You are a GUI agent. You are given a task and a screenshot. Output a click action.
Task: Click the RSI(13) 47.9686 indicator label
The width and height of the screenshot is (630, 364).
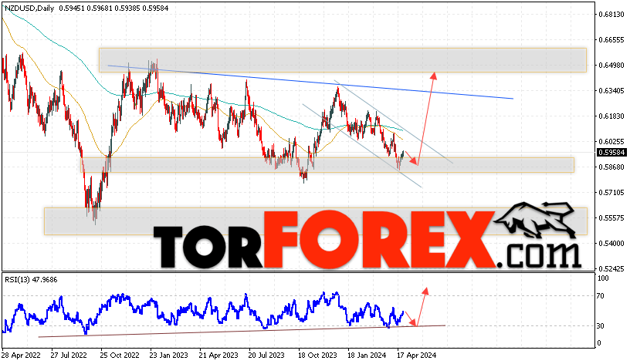coord(31,280)
